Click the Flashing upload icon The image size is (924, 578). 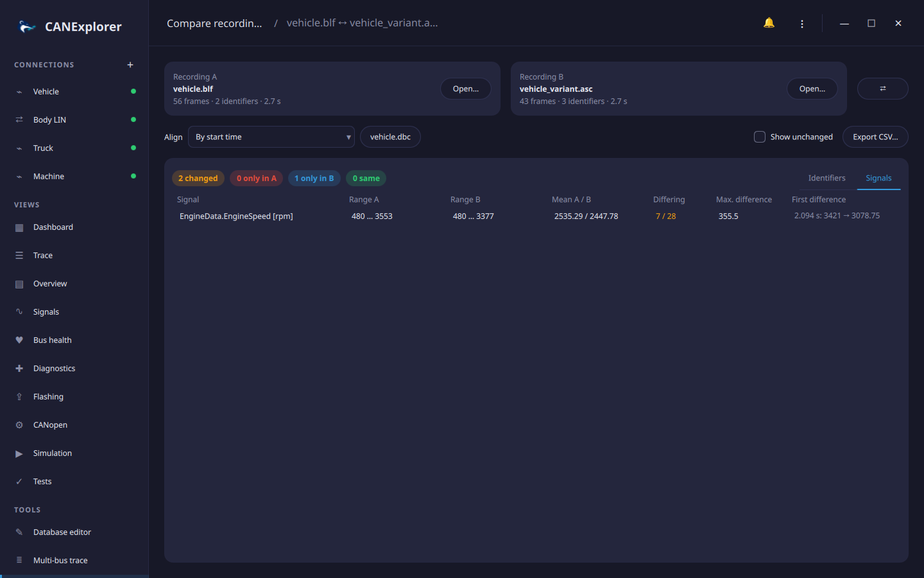[x=19, y=397]
